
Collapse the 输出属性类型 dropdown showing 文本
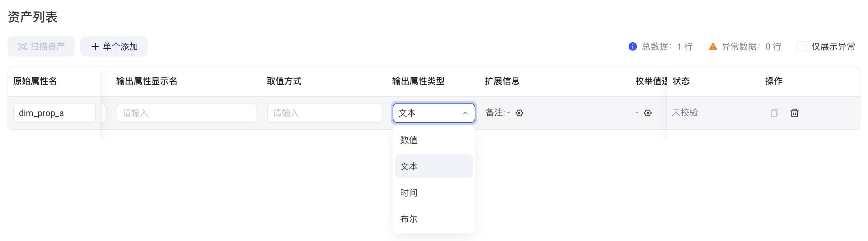[434, 113]
